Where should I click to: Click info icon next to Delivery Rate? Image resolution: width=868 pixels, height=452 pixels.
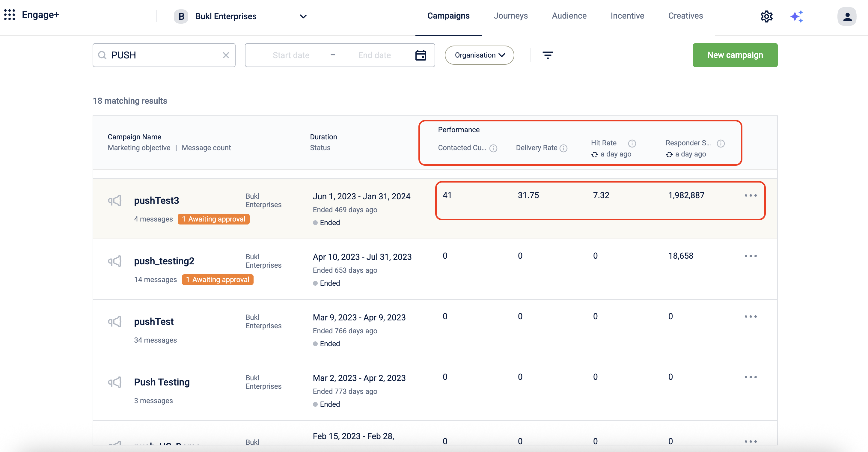(563, 148)
